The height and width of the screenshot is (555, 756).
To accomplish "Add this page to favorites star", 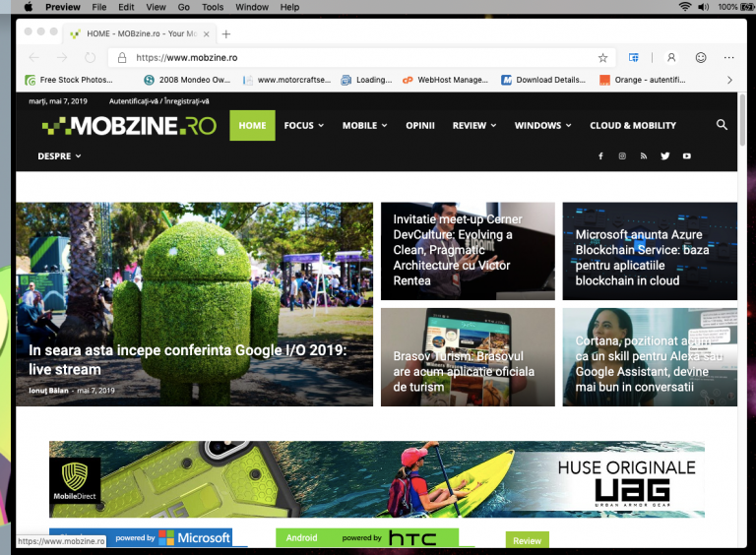I will [602, 58].
